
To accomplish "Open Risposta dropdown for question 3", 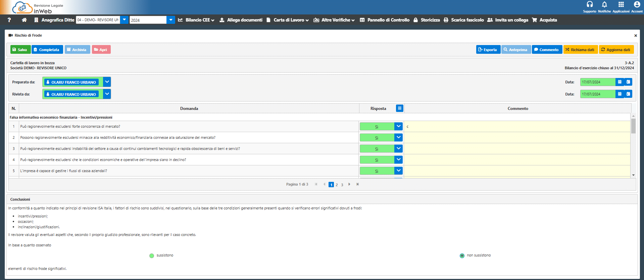I will 398,149.
